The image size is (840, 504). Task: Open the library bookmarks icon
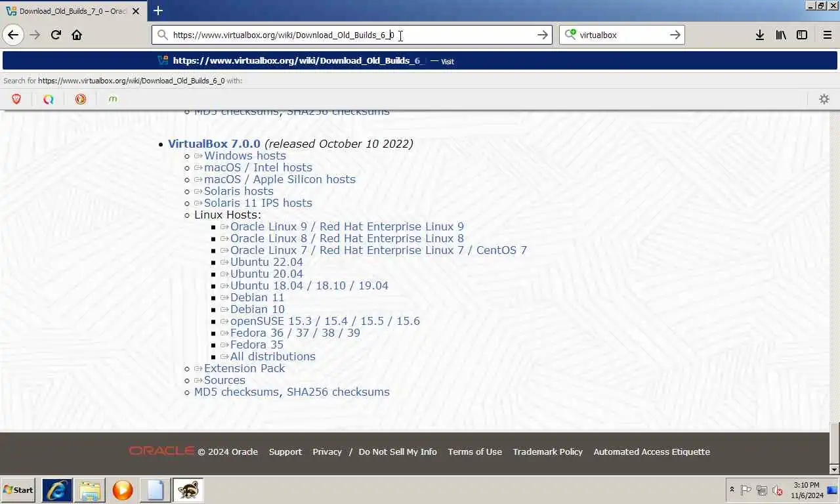pyautogui.click(x=780, y=35)
